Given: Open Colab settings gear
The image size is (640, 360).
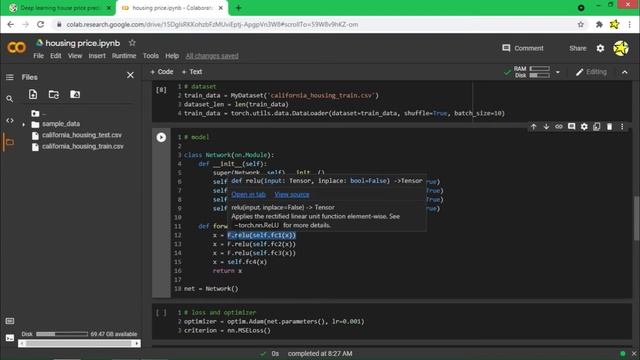Looking at the screenshot, I should (x=600, y=48).
